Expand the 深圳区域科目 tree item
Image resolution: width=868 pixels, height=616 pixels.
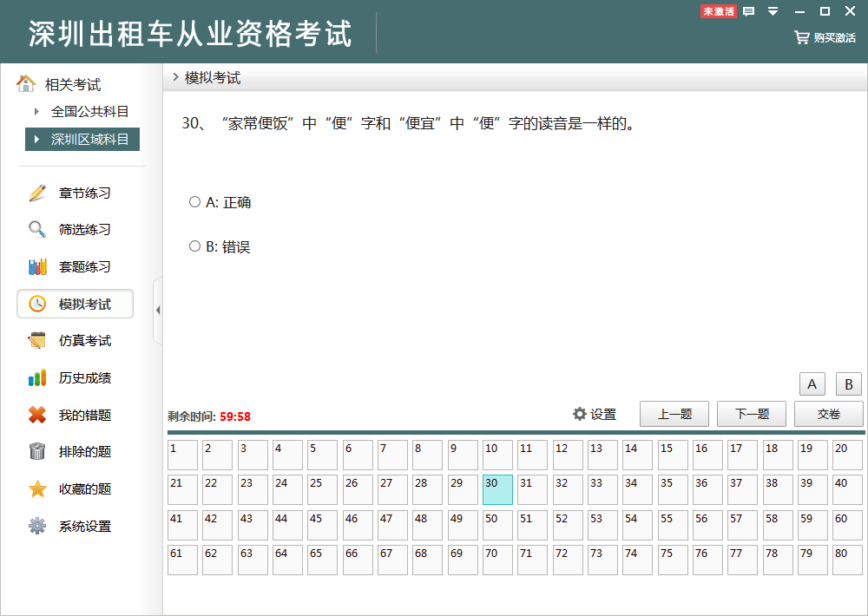pos(36,139)
